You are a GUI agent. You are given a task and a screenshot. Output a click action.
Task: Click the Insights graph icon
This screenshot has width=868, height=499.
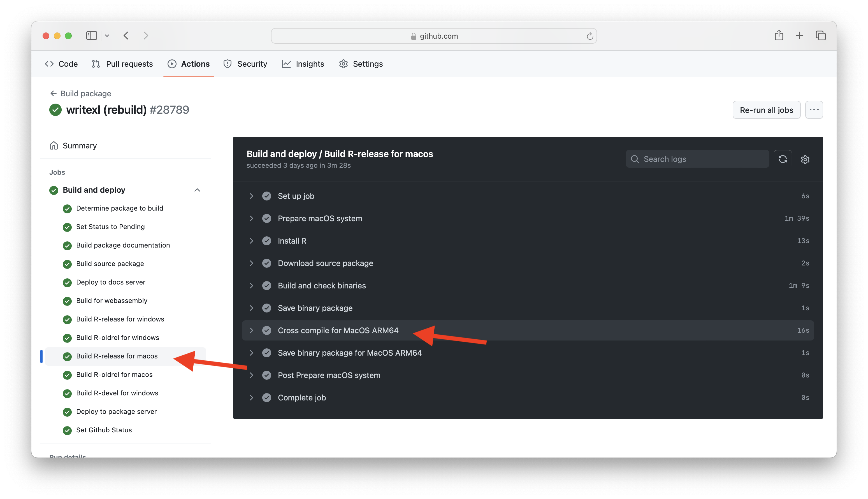click(287, 64)
